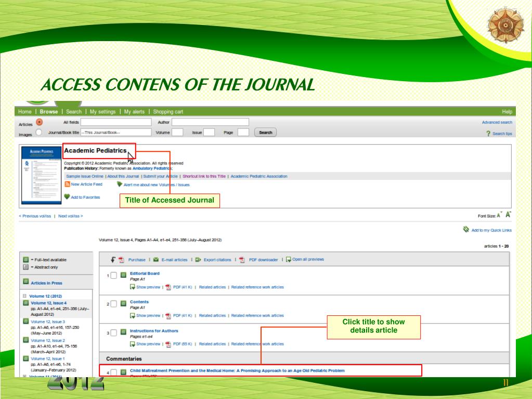
Task: Click the Page input box
Action: click(x=243, y=132)
